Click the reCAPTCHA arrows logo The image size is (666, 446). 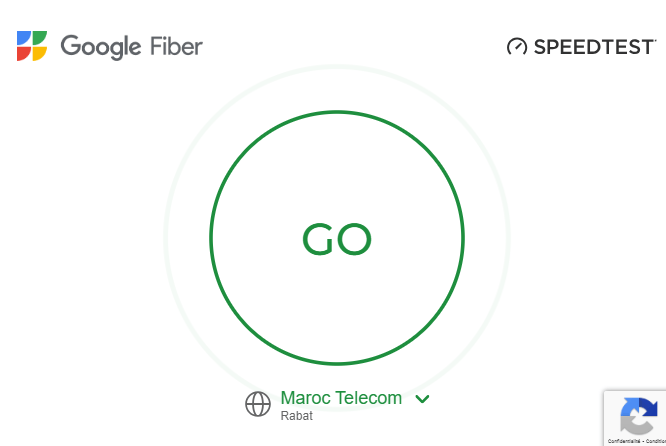click(637, 416)
